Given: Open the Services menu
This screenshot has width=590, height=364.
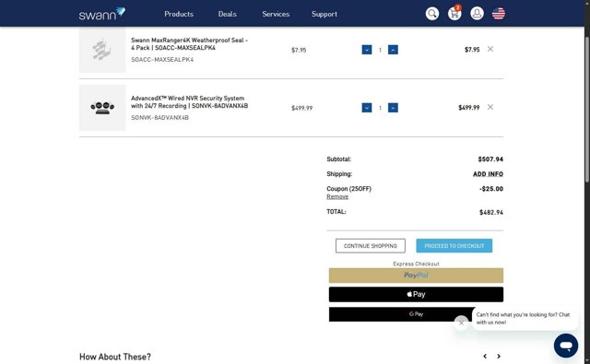Looking at the screenshot, I should pos(276,14).
